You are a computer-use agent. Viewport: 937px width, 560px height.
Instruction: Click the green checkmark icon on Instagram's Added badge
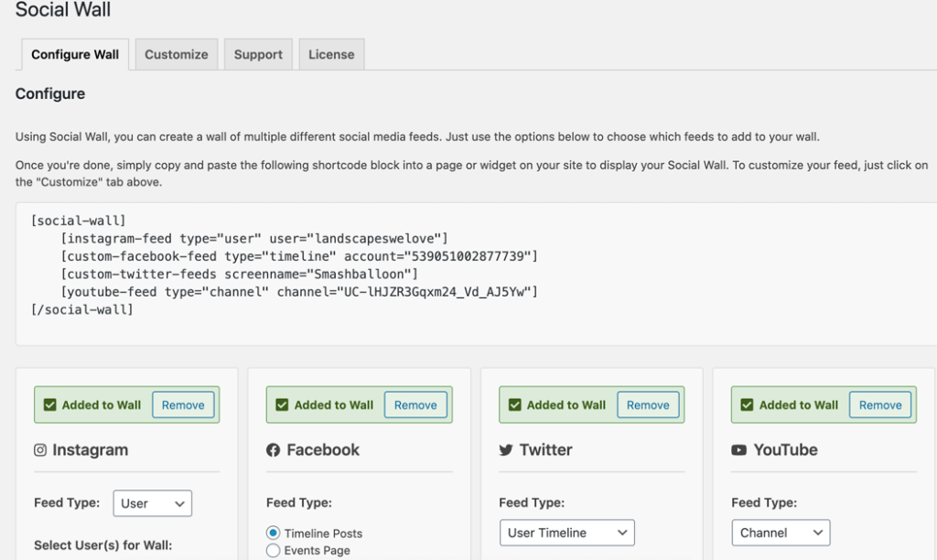pyautogui.click(x=50, y=404)
